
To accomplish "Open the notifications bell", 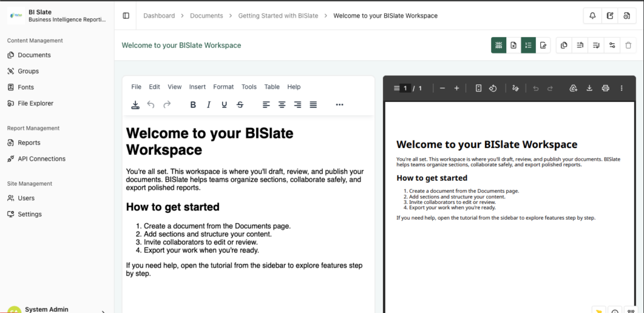I will click(x=592, y=16).
